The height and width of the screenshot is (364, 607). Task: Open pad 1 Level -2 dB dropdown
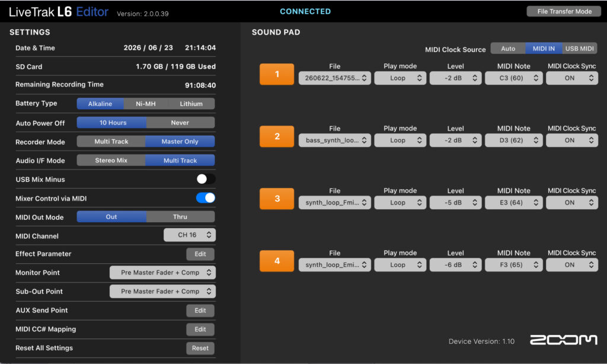(455, 78)
